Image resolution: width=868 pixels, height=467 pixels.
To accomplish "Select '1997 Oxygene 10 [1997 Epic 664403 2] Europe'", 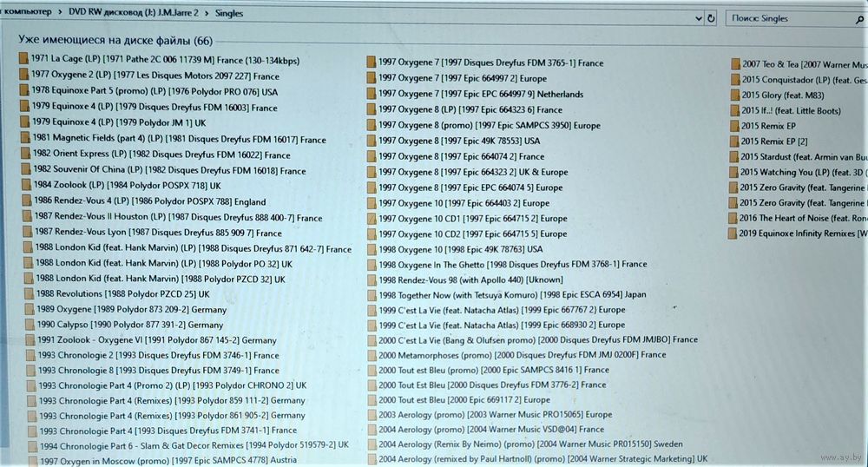I will [464, 203].
